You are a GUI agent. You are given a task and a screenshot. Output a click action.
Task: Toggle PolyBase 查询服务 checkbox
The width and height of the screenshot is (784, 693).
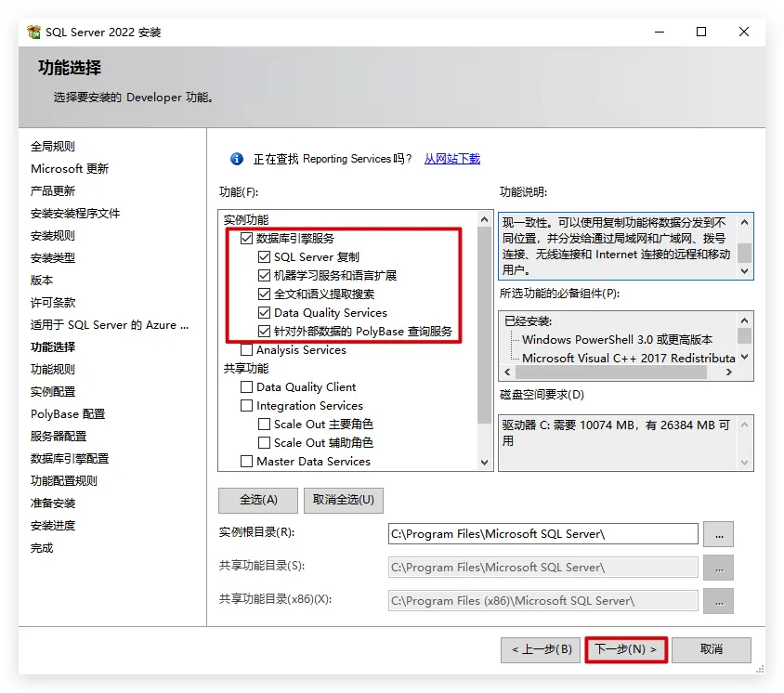point(264,331)
